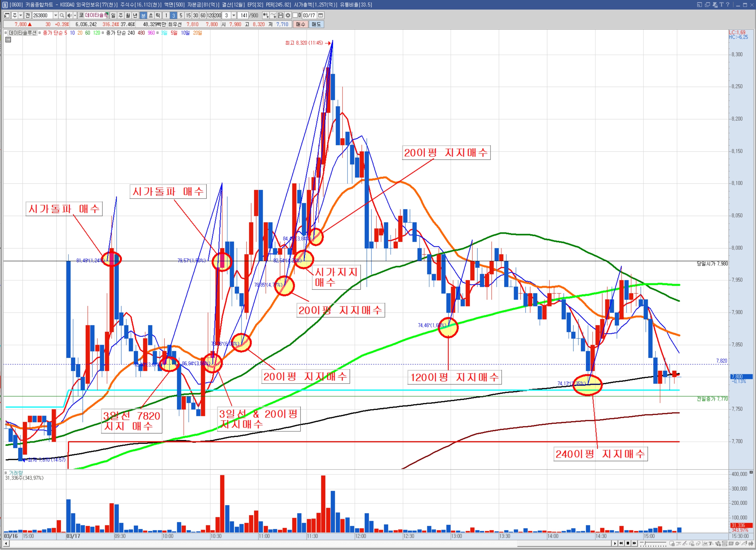Toggle the 분 minute chart type button
The height and width of the screenshot is (550, 756).
click(143, 15)
